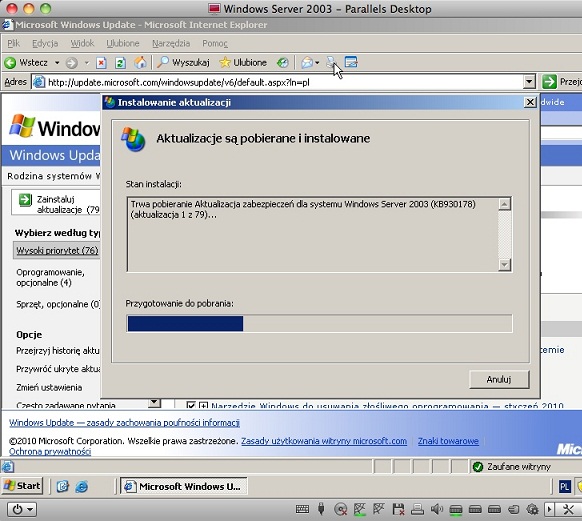
Task: Open Przywróć ukryte aktualizacje link
Action: point(58,369)
